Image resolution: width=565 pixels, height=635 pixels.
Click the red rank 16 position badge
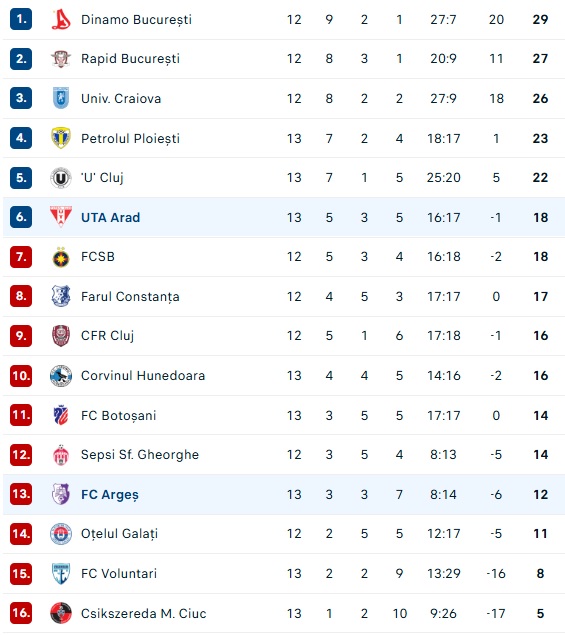pos(21,613)
